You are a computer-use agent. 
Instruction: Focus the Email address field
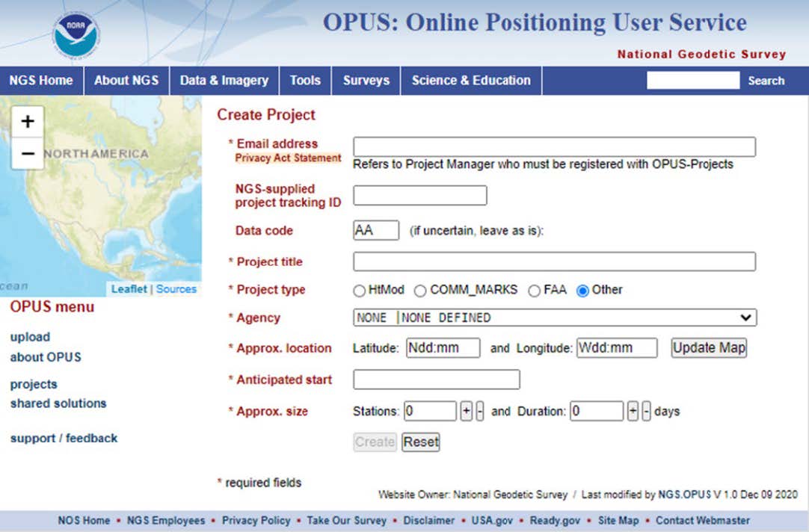click(x=555, y=146)
